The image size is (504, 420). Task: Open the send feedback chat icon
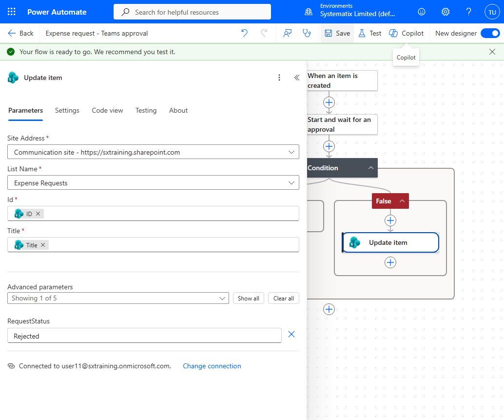(288, 33)
